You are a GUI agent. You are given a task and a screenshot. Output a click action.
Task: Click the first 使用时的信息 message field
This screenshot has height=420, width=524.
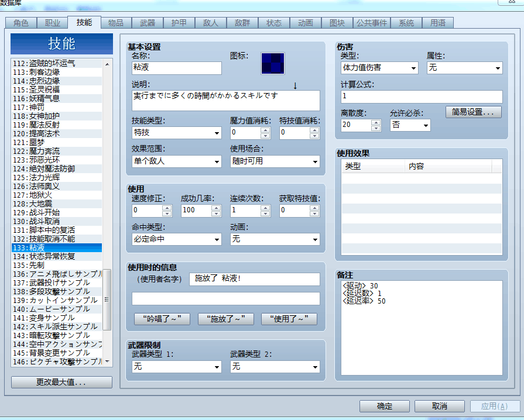254,279
